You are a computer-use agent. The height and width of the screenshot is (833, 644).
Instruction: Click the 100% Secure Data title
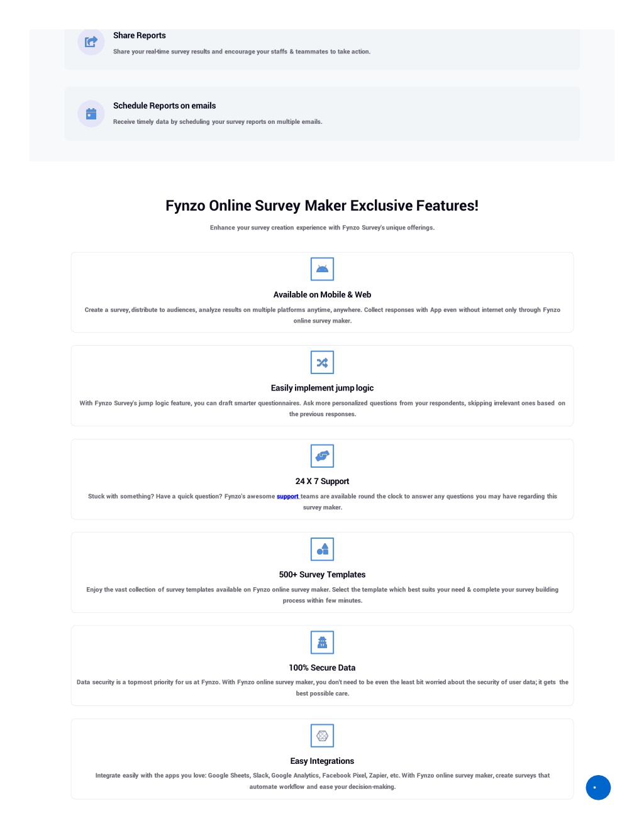tap(322, 668)
